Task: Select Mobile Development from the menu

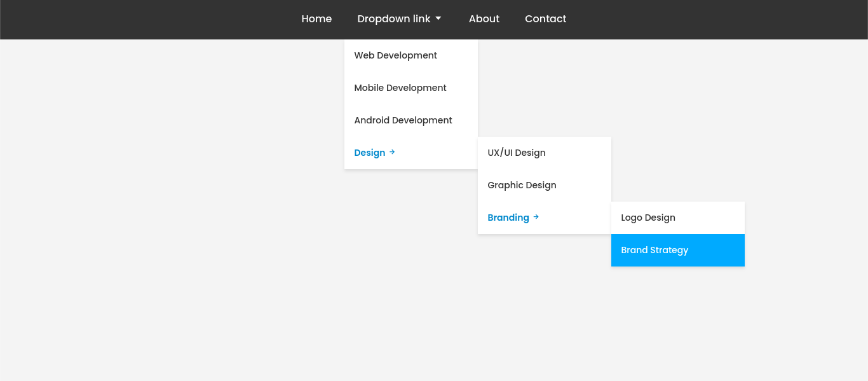Action: coord(400,88)
